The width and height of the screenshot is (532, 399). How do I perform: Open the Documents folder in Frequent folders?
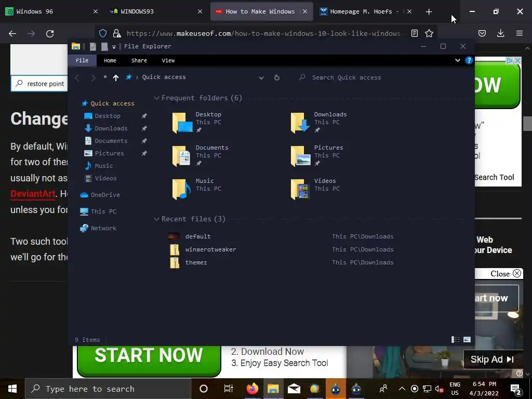(x=200, y=155)
